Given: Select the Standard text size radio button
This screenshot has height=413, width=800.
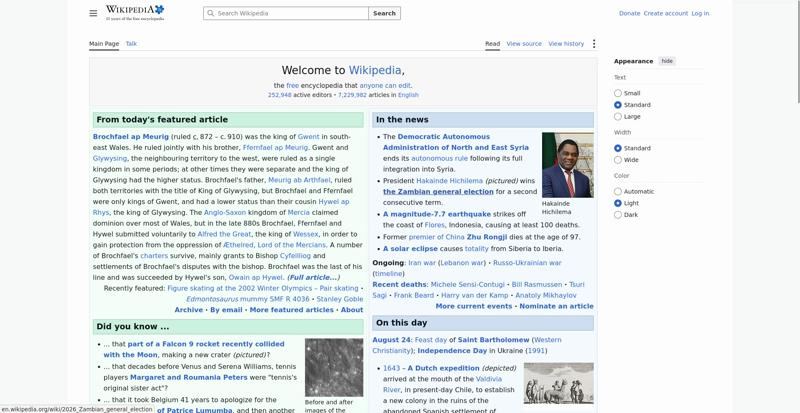Looking at the screenshot, I should (x=618, y=105).
